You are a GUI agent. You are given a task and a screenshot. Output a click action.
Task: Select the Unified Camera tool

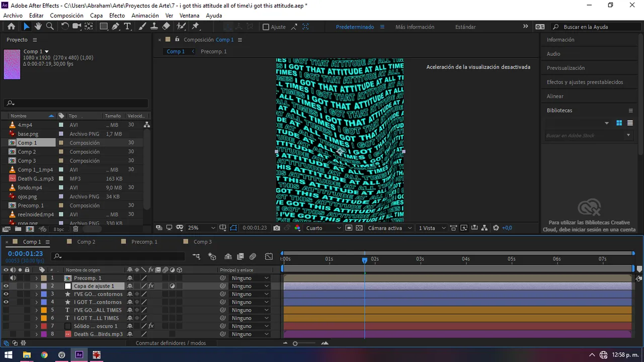pos(76,27)
